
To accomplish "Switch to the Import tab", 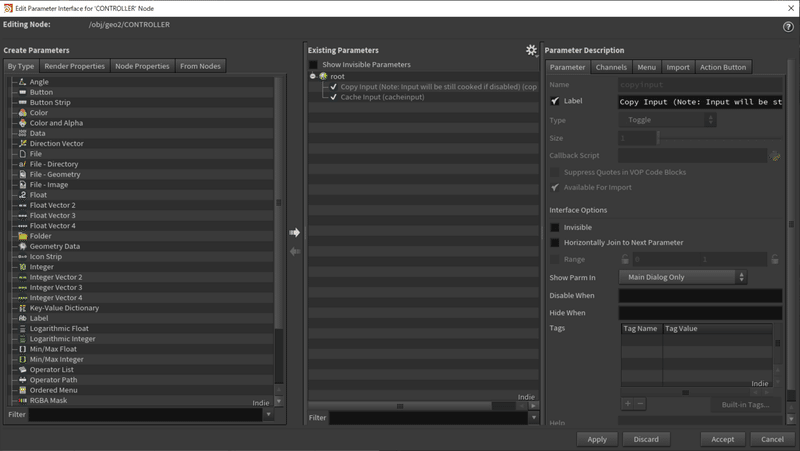I will click(x=678, y=67).
